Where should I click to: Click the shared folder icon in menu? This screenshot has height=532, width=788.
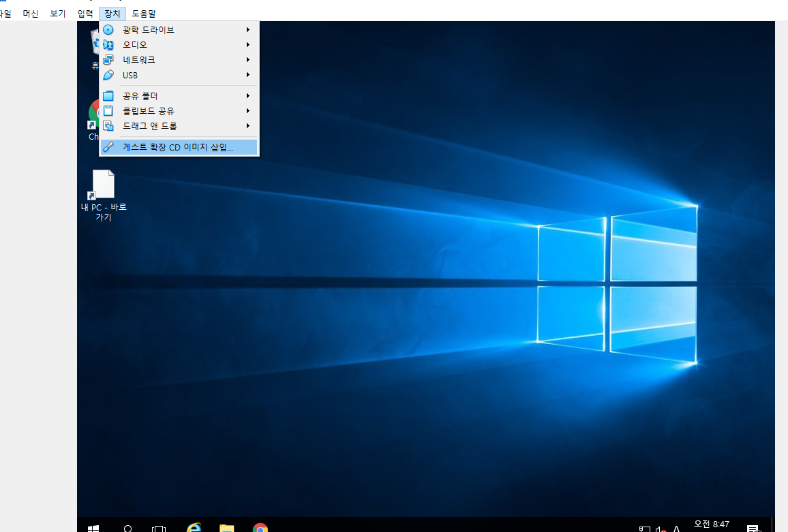(x=108, y=96)
